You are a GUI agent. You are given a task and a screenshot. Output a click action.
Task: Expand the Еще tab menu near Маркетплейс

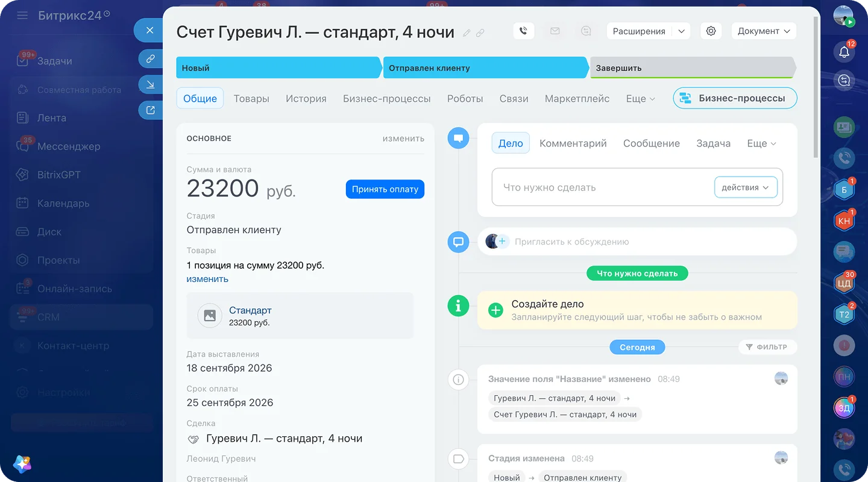tap(640, 99)
